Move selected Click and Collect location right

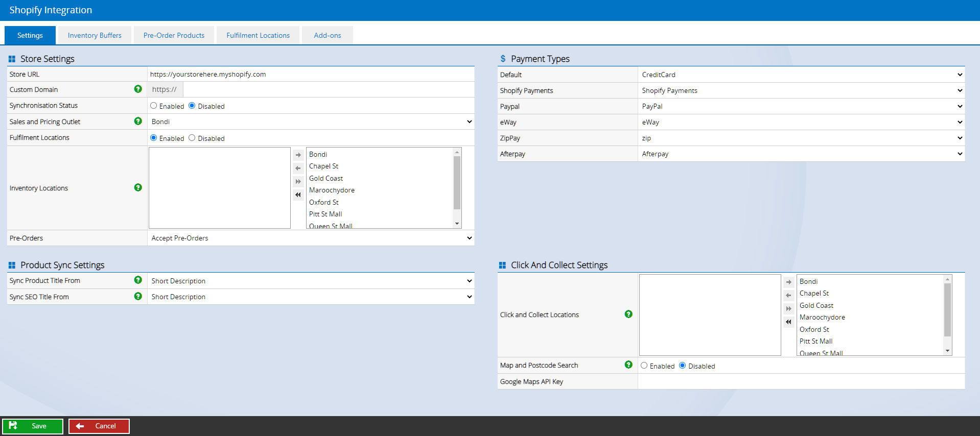click(789, 282)
